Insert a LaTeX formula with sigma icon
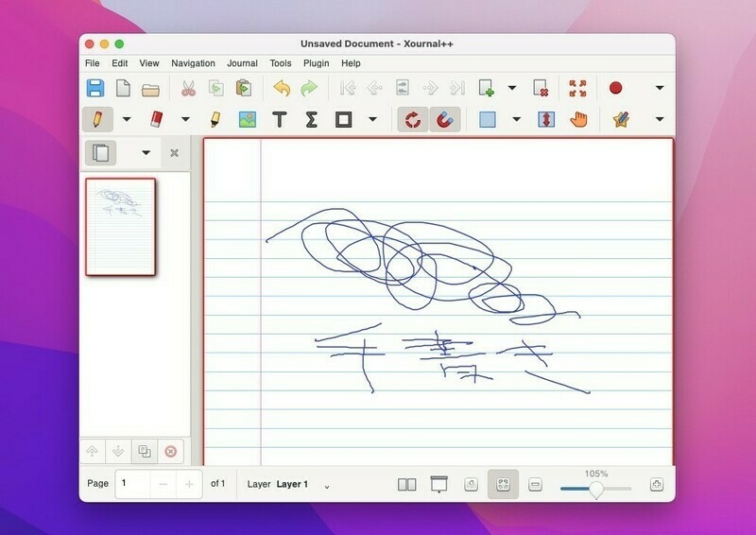 tap(311, 119)
